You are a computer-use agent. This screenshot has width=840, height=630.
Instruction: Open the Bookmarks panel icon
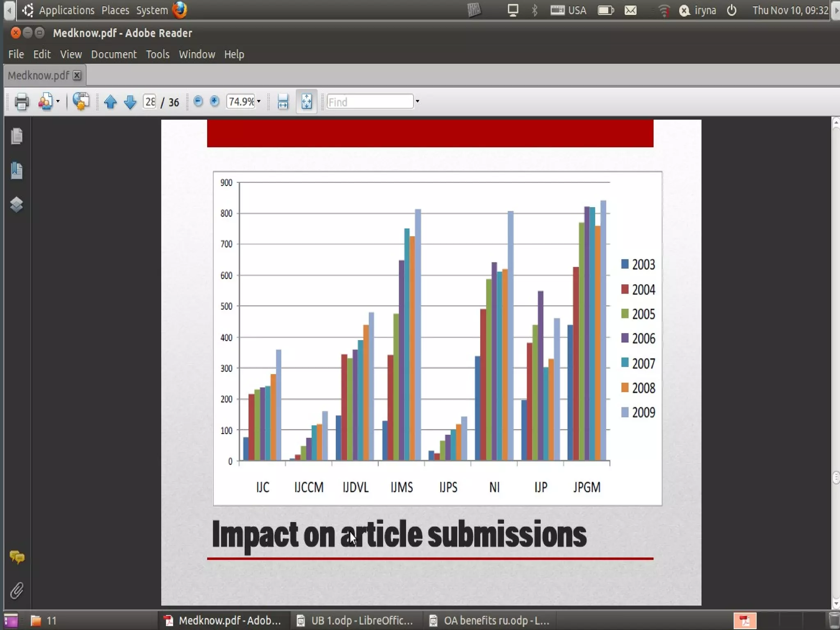[x=17, y=170]
